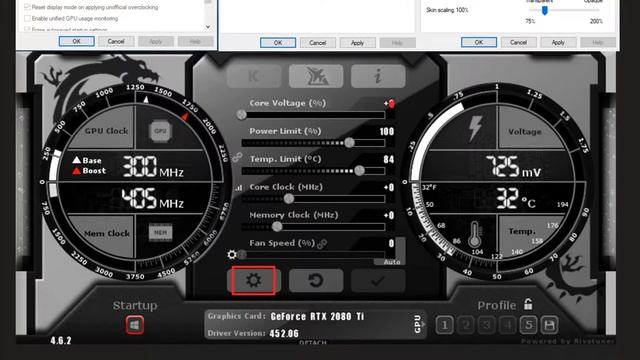Select profile slot 1
640x360 pixels.
pyautogui.click(x=444, y=325)
